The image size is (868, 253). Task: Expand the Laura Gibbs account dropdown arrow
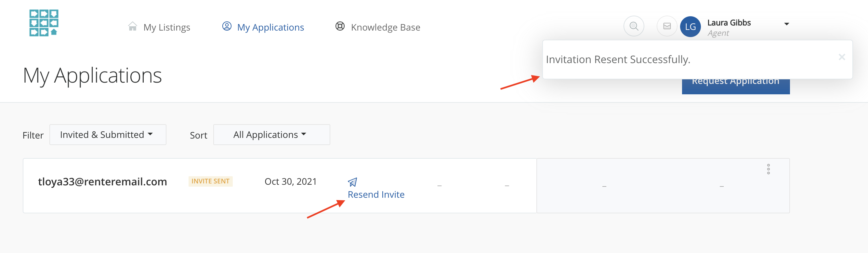click(786, 24)
